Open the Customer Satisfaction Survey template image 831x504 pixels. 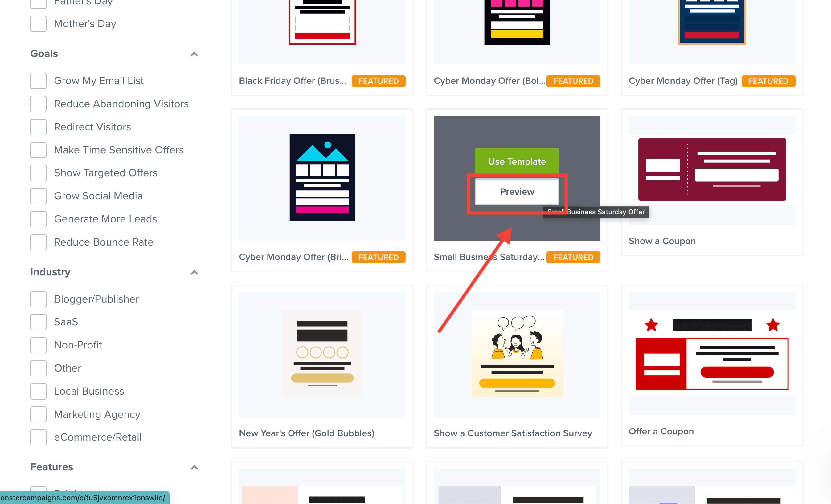coord(517,353)
